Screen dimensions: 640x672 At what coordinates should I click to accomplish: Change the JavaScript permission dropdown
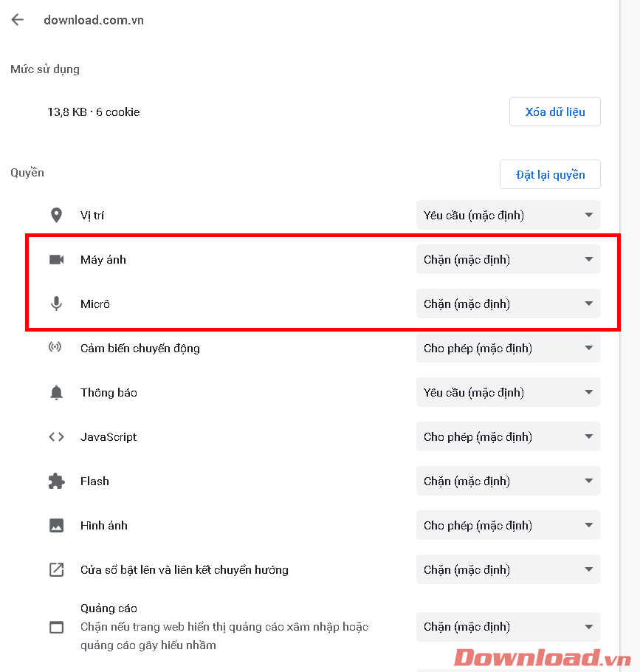(508, 436)
